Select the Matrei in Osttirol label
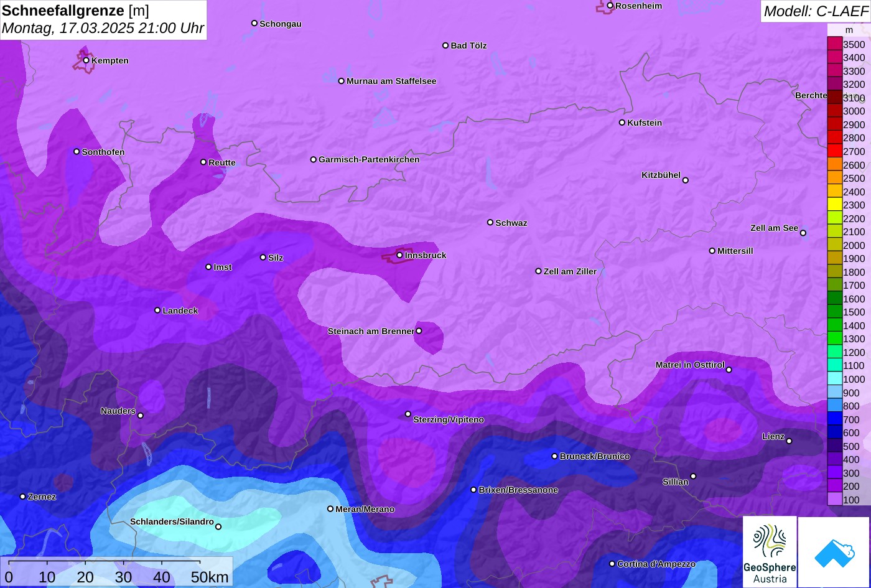This screenshot has height=588, width=871. click(690, 365)
